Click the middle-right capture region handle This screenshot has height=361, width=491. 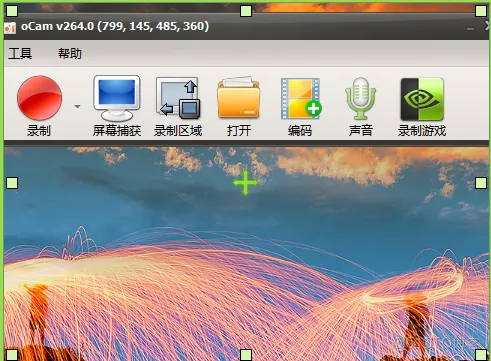pos(481,183)
